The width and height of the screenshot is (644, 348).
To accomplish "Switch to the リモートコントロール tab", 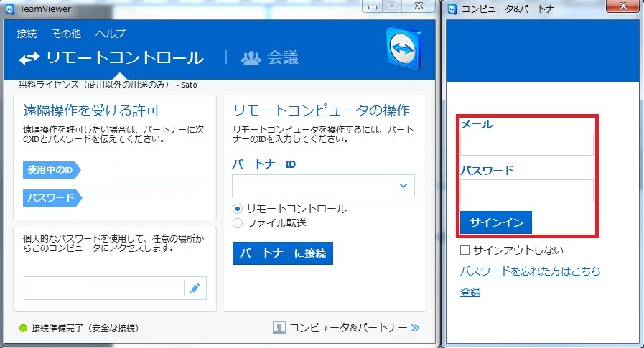I will coord(111,58).
